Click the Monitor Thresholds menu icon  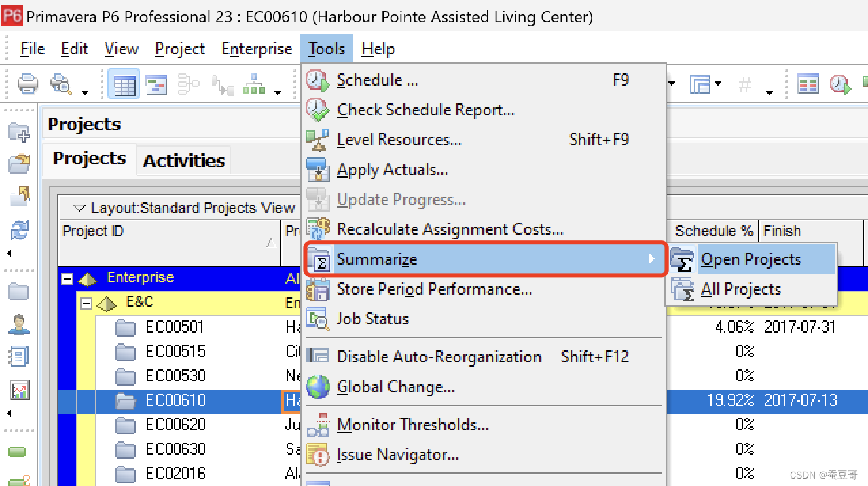(x=317, y=425)
